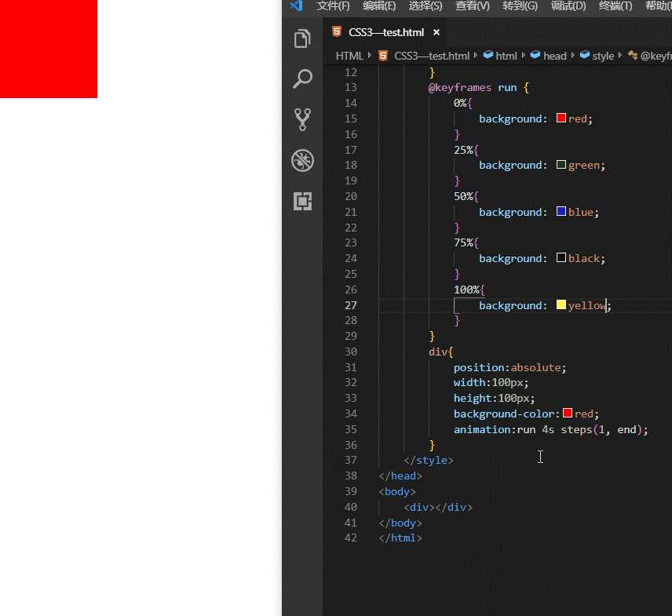This screenshot has height=616, width=672.
Task: Click the CSS3—test.html breadcrumb item
Action: [432, 56]
